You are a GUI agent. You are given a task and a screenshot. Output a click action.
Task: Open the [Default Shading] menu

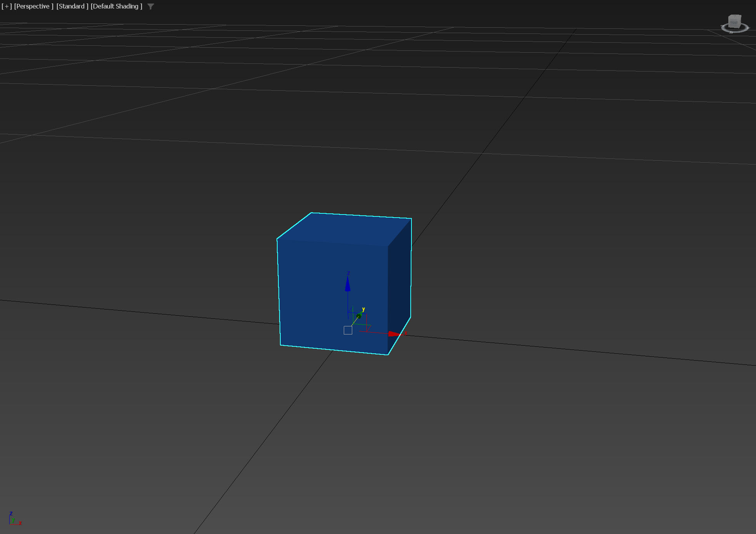tap(116, 6)
